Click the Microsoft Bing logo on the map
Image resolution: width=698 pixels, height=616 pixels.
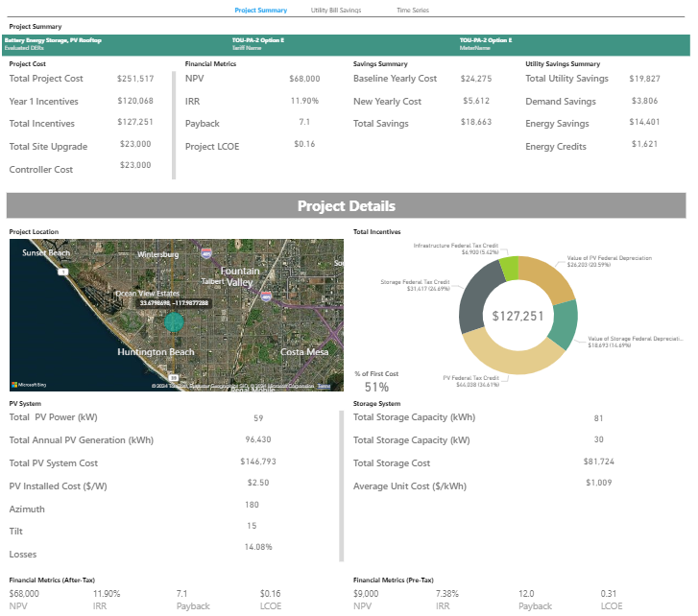[28, 384]
